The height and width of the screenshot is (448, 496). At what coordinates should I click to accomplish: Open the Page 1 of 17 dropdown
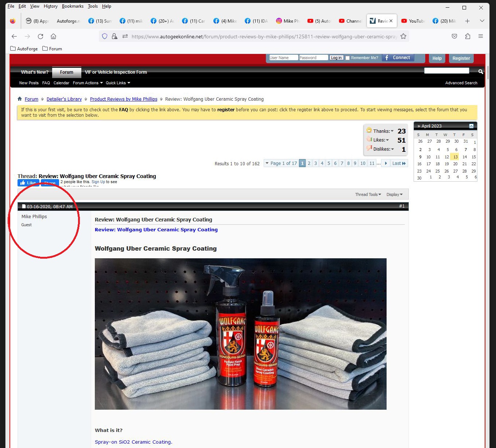pos(281,163)
